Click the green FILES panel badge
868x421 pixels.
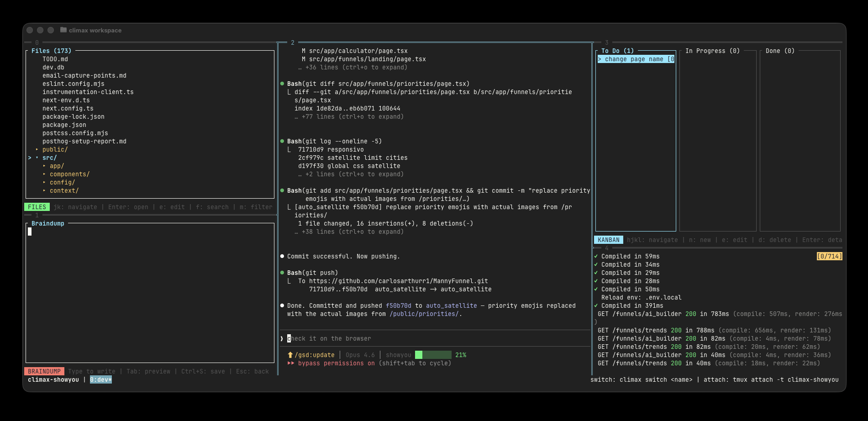coord(36,206)
